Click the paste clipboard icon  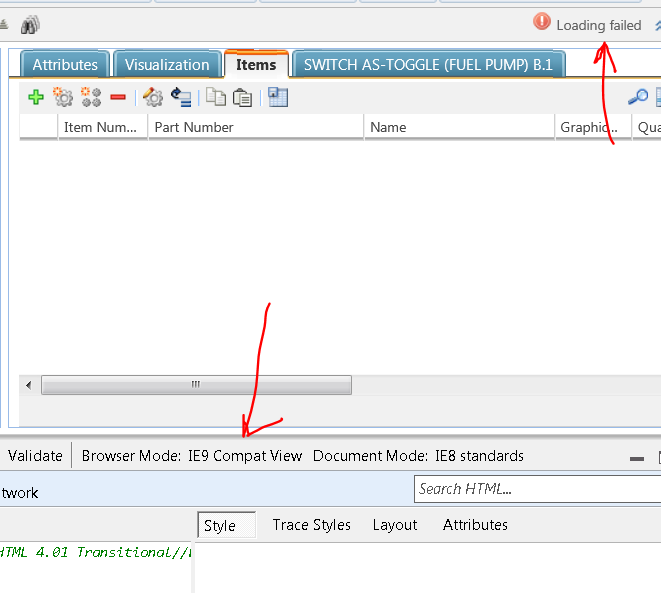[242, 97]
